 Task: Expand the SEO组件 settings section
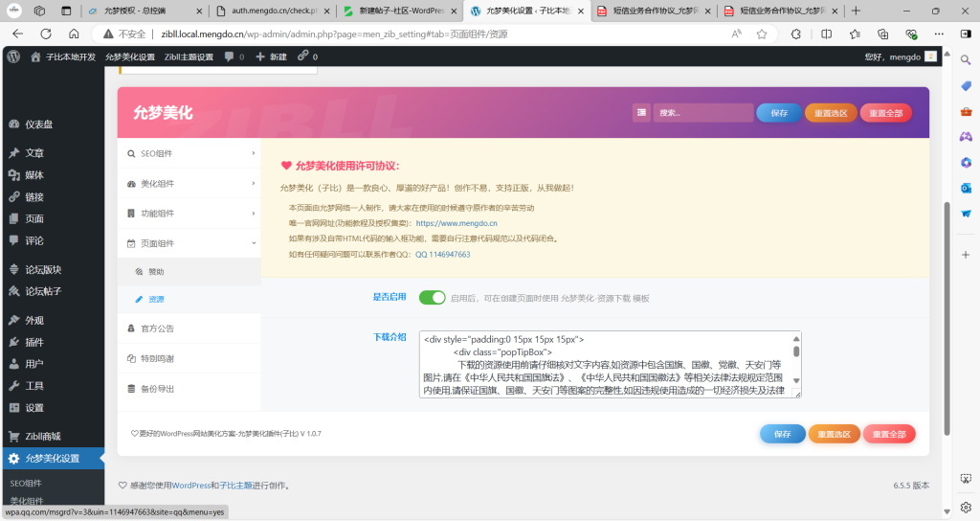click(189, 153)
